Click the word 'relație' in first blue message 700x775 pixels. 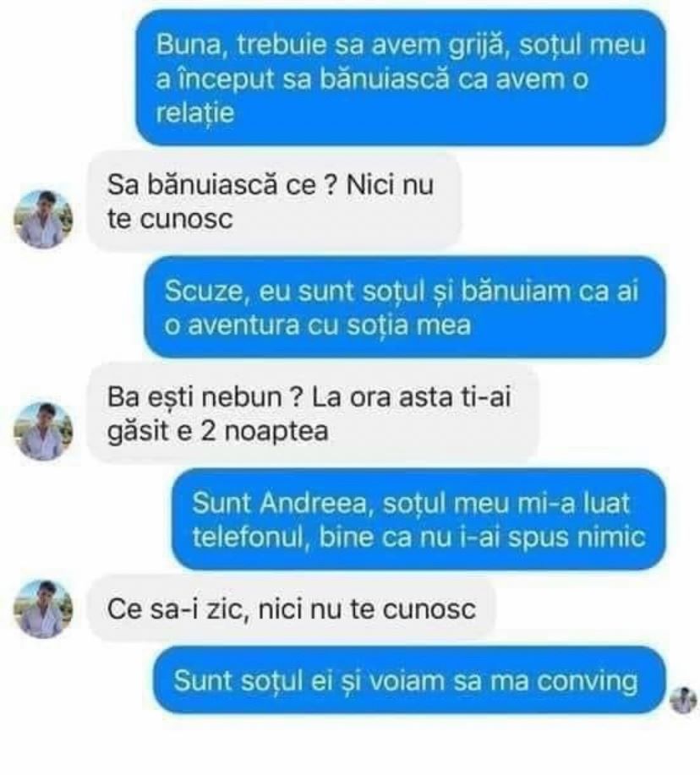pos(194,113)
